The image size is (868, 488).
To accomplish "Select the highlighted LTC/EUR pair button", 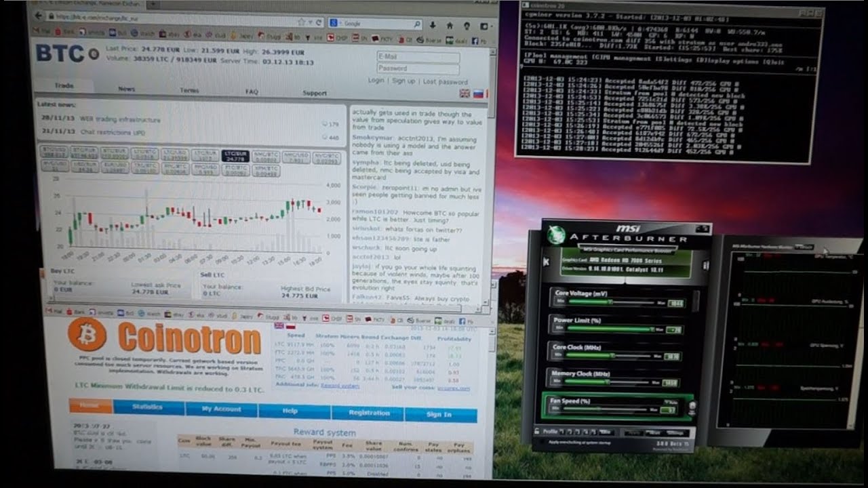I will 235,157.
